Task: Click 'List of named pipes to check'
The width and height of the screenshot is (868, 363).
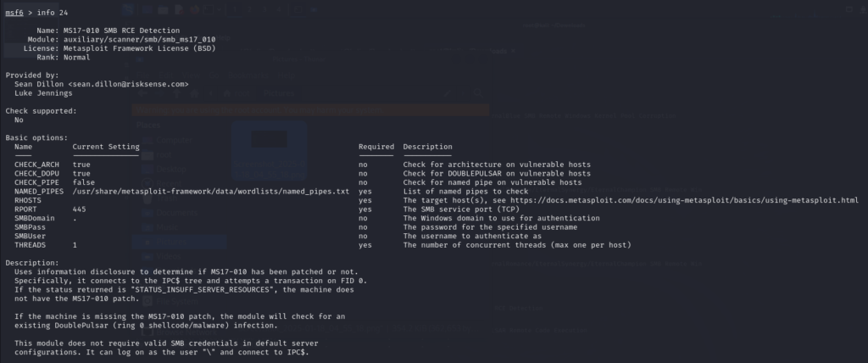Action: 465,191
